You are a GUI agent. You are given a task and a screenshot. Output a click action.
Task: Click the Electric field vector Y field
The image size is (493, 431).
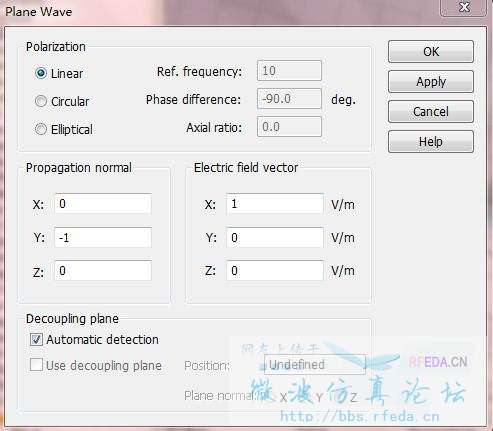click(x=275, y=237)
